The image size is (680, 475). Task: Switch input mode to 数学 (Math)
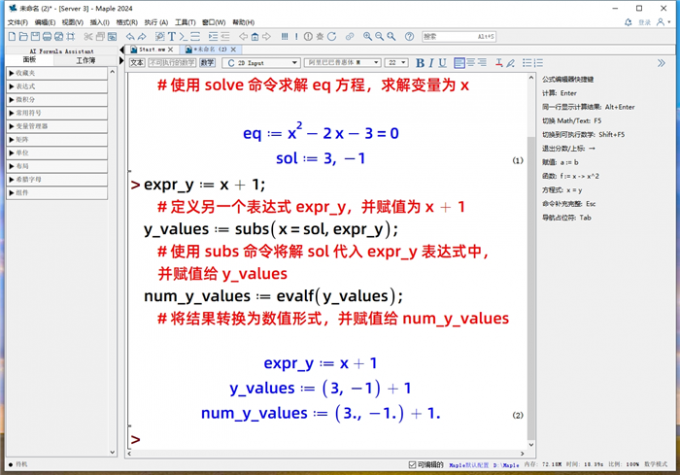pyautogui.click(x=207, y=62)
